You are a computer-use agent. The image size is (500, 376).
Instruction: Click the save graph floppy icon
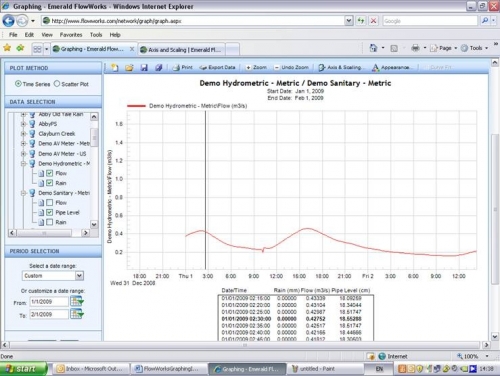(x=144, y=68)
